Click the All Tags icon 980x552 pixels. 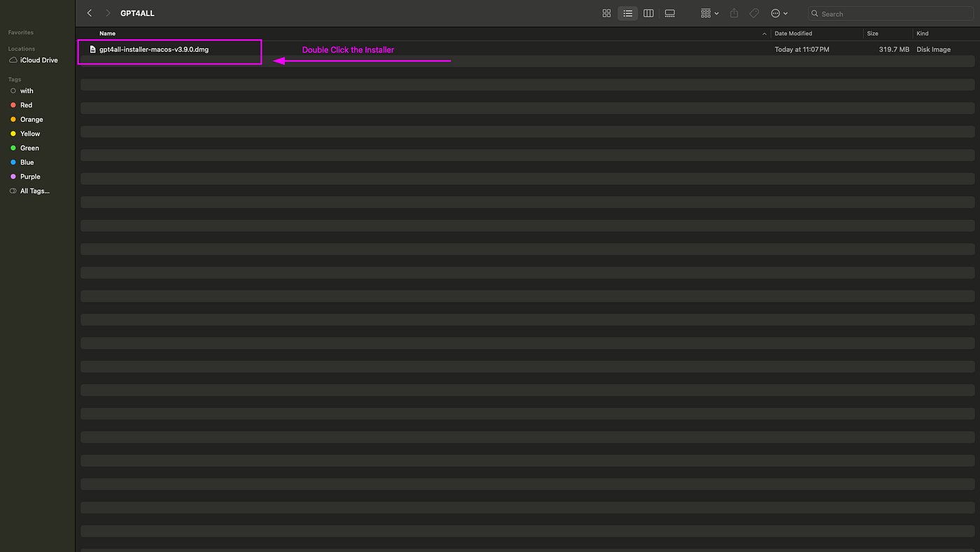click(13, 191)
